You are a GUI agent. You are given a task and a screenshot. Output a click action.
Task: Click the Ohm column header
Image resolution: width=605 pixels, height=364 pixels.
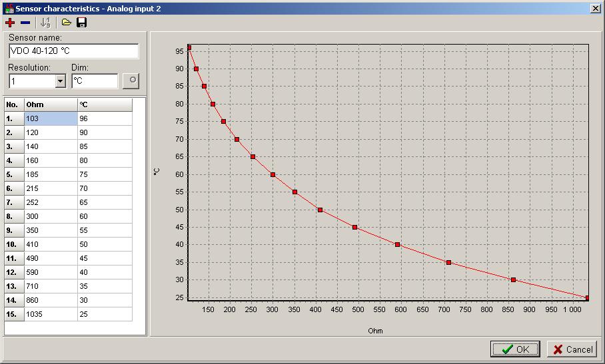[x=51, y=104]
